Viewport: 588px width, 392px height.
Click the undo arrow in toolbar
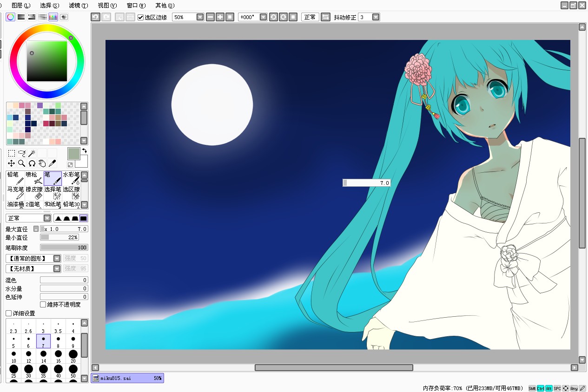point(95,17)
